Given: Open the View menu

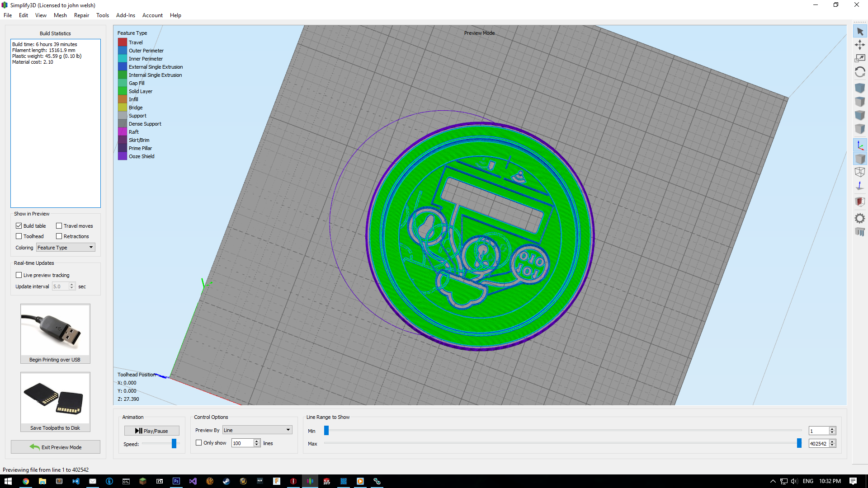Looking at the screenshot, I should click(x=41, y=15).
